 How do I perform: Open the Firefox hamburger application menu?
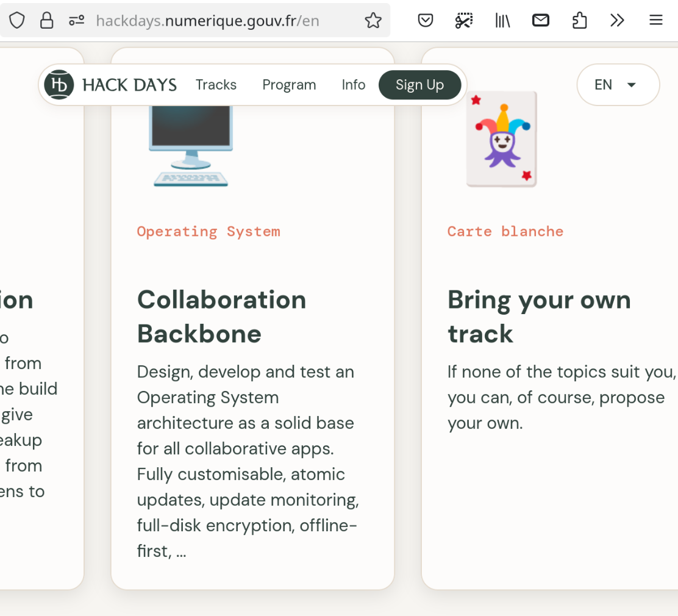pos(655,21)
